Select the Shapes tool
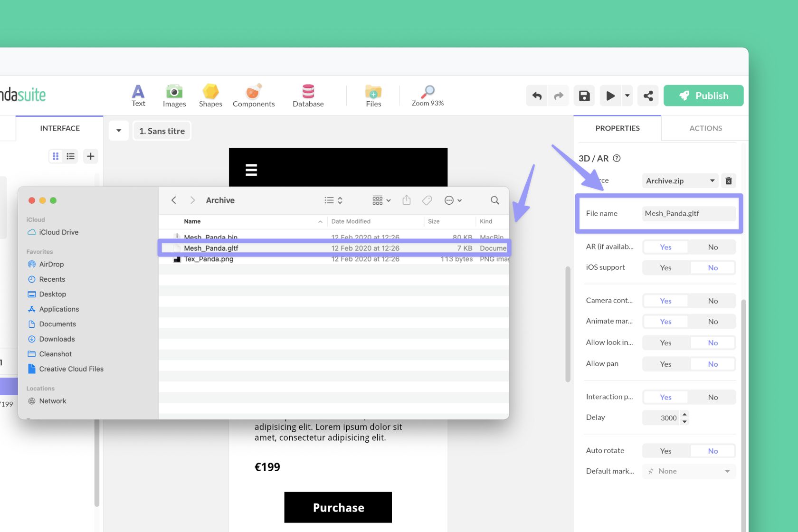The width and height of the screenshot is (798, 532). 210,95
